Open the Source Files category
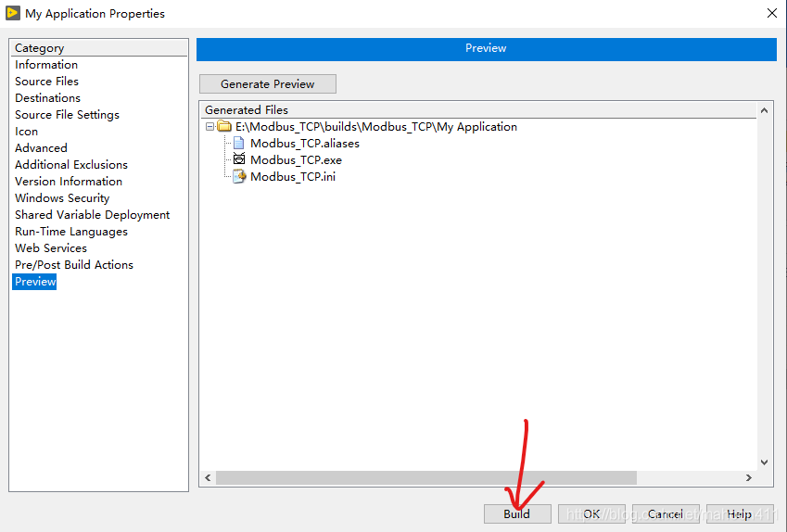787x532 pixels. 46,82
